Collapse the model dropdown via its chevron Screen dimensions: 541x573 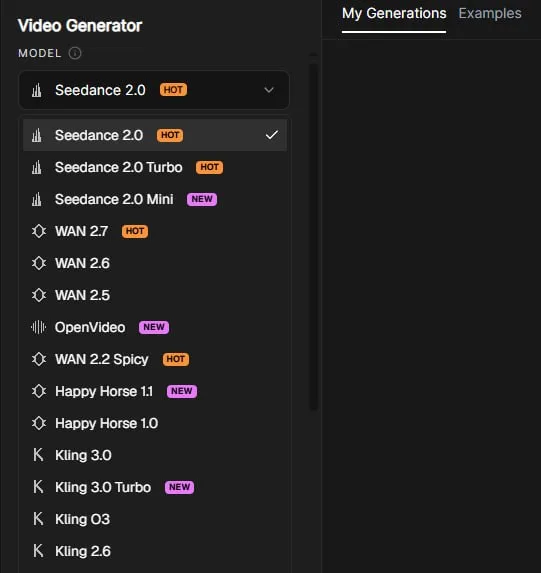269,90
